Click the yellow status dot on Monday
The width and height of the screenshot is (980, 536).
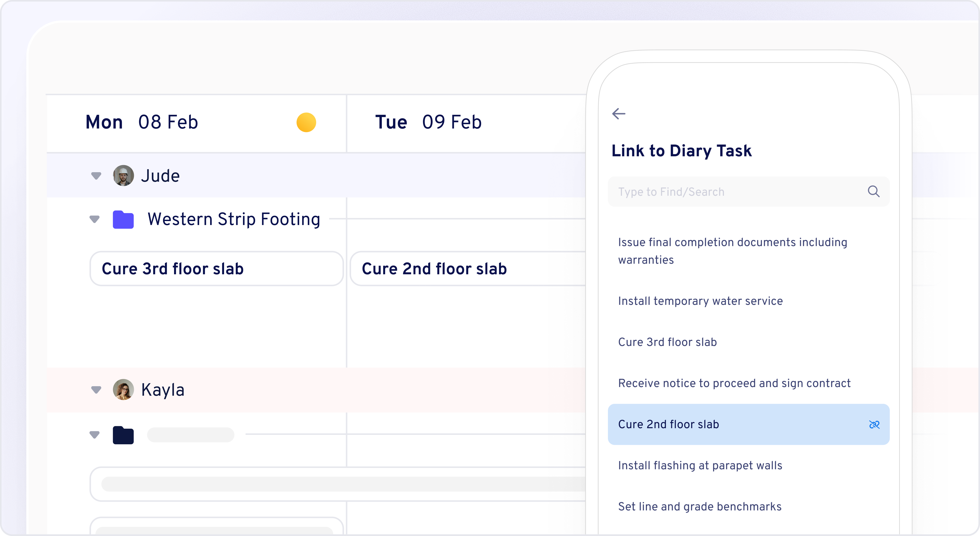pyautogui.click(x=306, y=122)
